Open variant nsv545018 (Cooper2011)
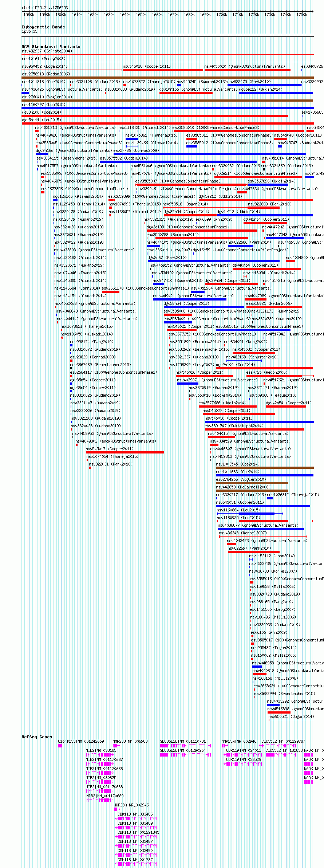The width and height of the screenshot is (324, 868). pyautogui.click(x=146, y=67)
